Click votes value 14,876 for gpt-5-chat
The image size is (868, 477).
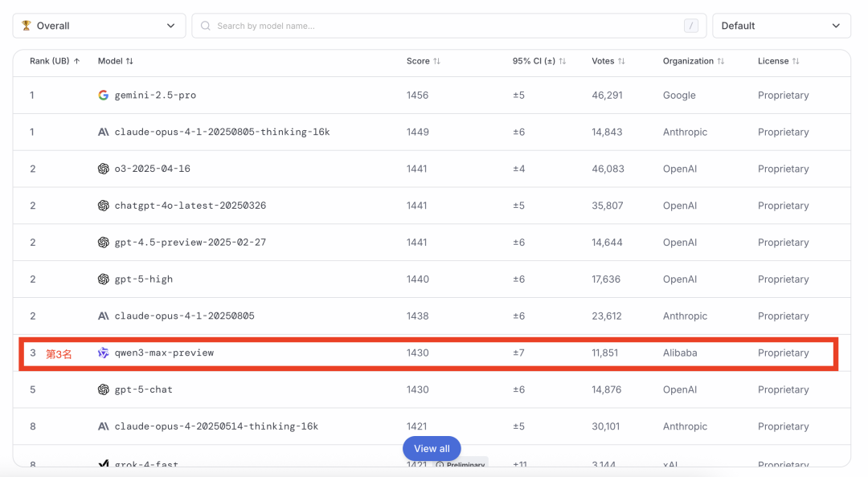tap(608, 389)
